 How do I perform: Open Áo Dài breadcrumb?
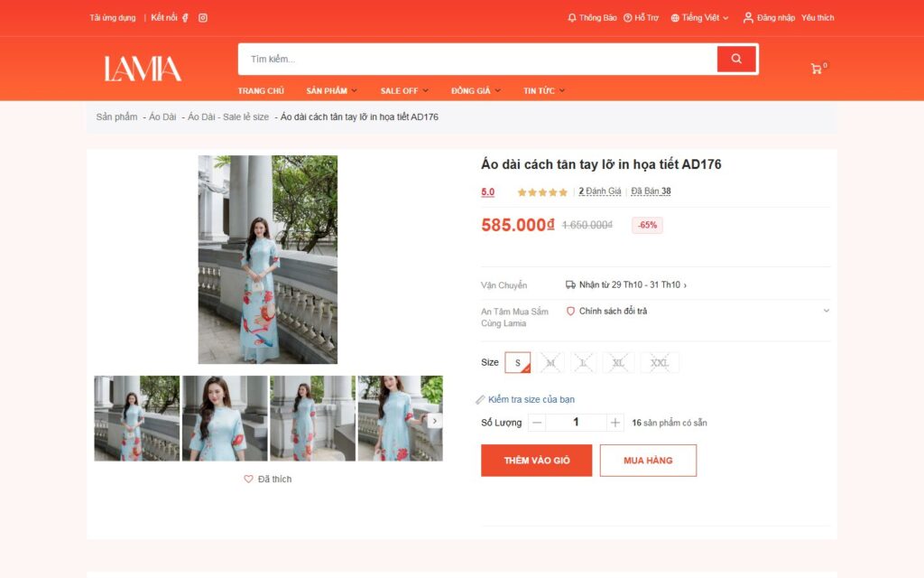pos(162,117)
